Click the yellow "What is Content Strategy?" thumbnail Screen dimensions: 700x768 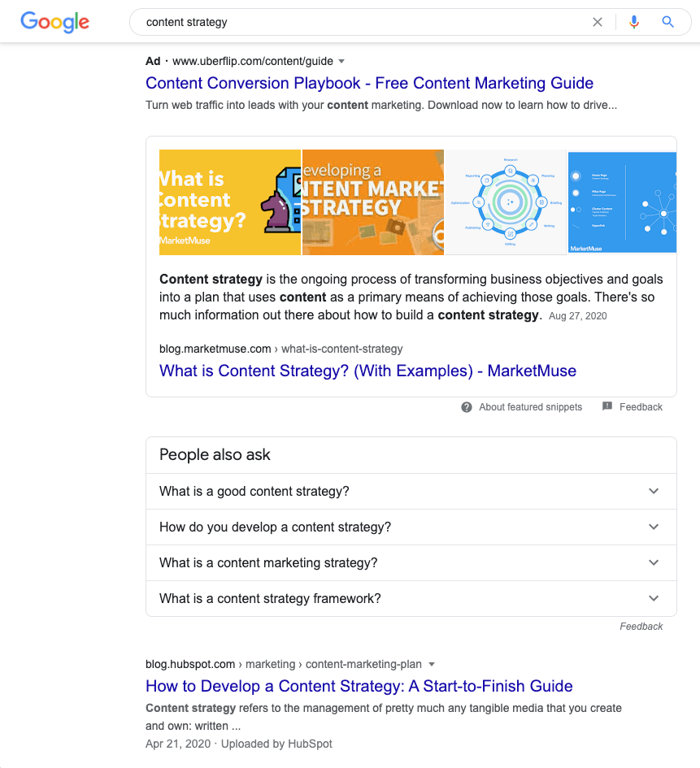pyautogui.click(x=230, y=202)
